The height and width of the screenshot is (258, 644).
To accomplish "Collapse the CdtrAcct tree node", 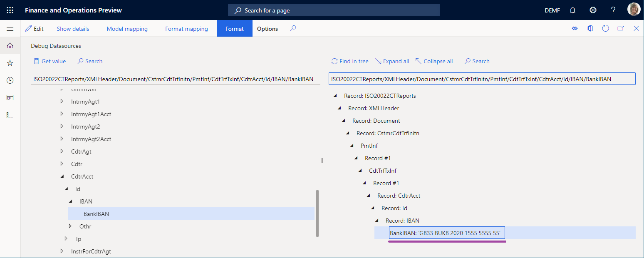I will [62, 176].
